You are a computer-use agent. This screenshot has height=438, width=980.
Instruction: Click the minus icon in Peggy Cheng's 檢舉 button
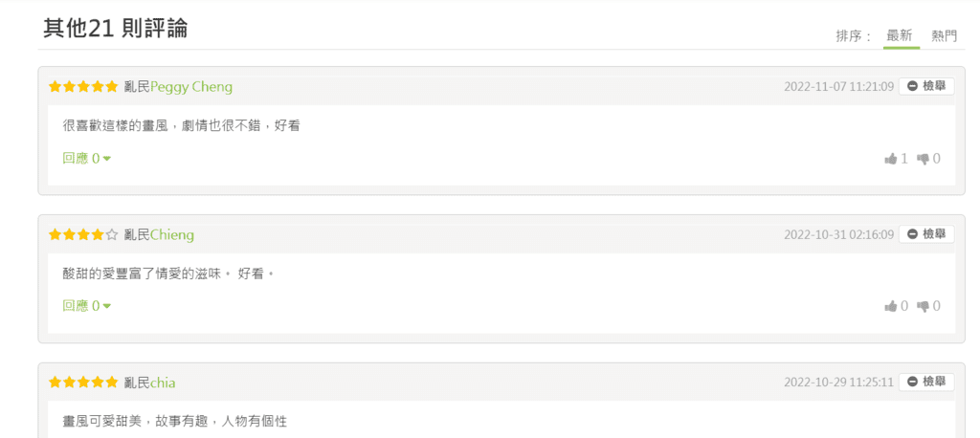coord(912,86)
